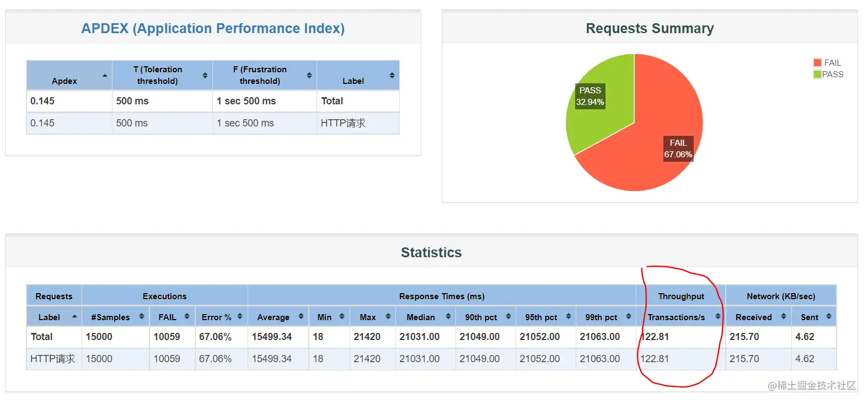Click sort arrows on T (Toleration threshold) column
This screenshot has height=403, width=868.
click(205, 75)
